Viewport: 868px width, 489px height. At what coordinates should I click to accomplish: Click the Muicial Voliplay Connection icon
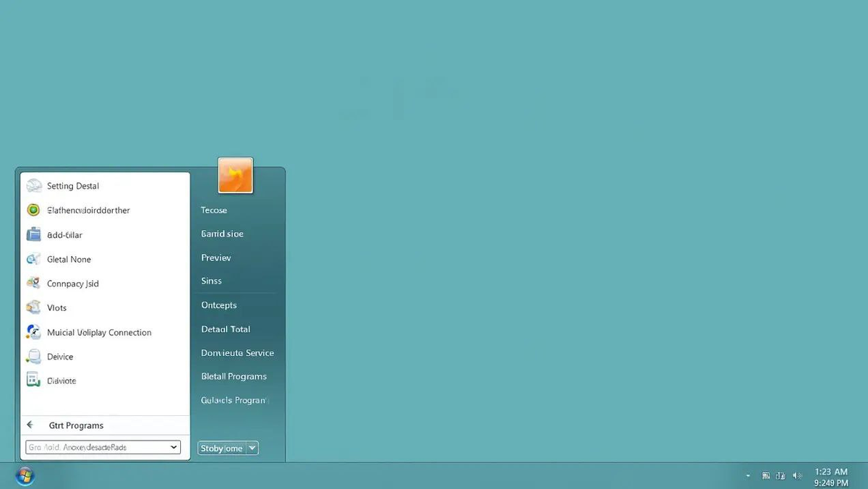pos(33,332)
